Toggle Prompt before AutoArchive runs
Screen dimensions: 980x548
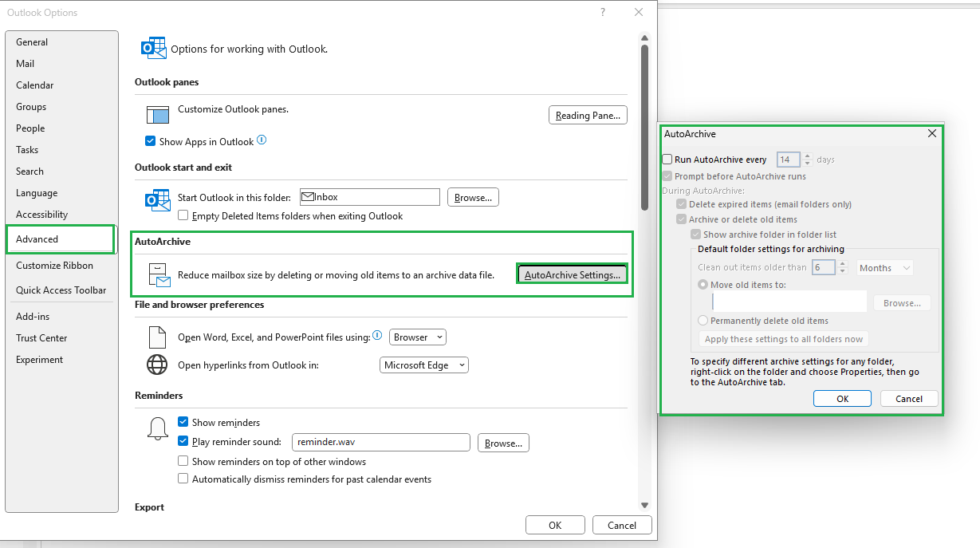coord(667,176)
